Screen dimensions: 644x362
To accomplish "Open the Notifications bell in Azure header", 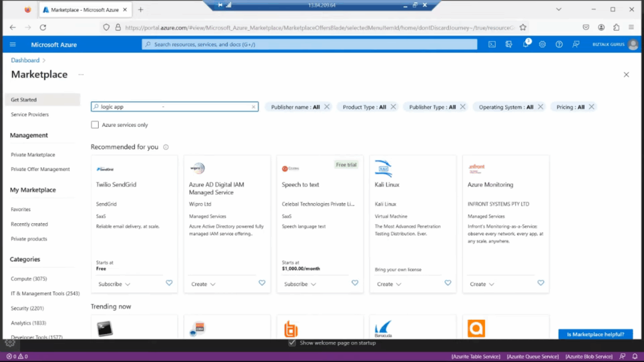I will (x=526, y=45).
